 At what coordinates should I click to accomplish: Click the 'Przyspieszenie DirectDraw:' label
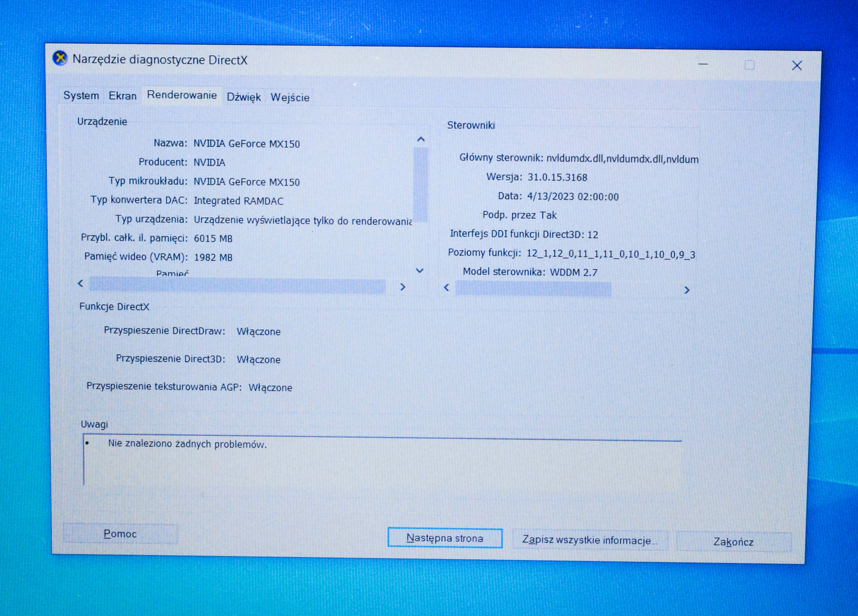click(165, 331)
